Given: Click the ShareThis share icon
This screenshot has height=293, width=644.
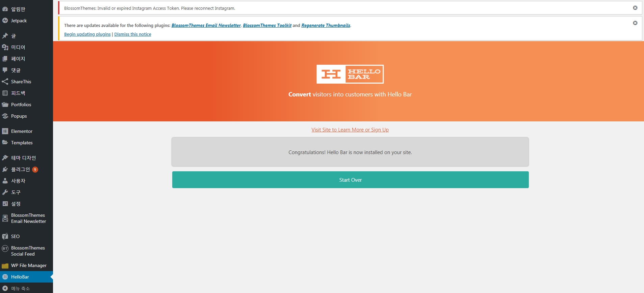Looking at the screenshot, I should pyautogui.click(x=5, y=82).
